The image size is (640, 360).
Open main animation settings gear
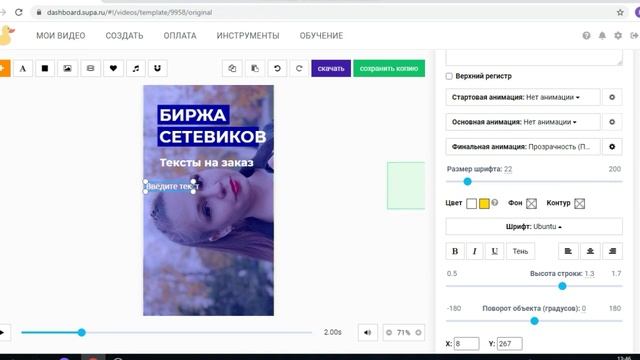[612, 122]
